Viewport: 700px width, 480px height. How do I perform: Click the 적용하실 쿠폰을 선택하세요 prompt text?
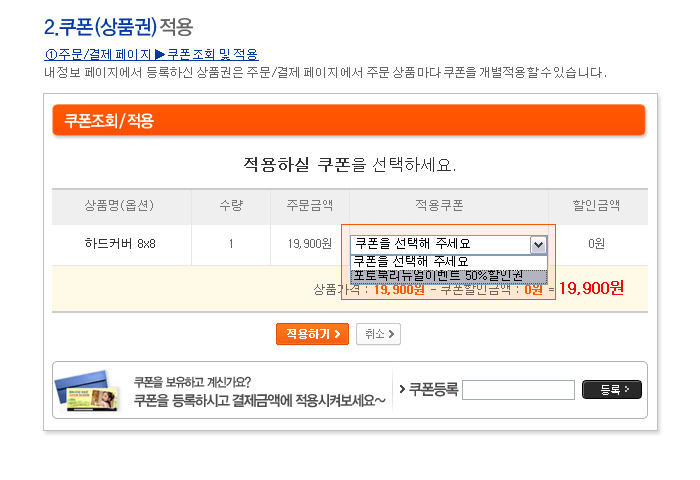point(350,163)
